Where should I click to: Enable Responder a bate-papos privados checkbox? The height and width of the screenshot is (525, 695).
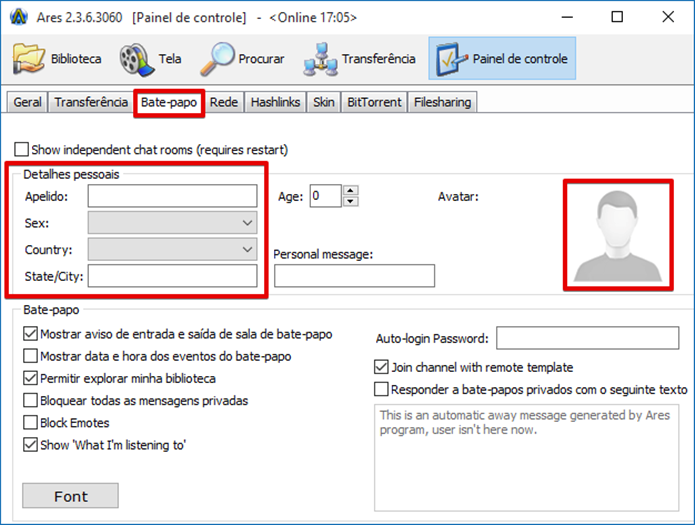pos(381,389)
